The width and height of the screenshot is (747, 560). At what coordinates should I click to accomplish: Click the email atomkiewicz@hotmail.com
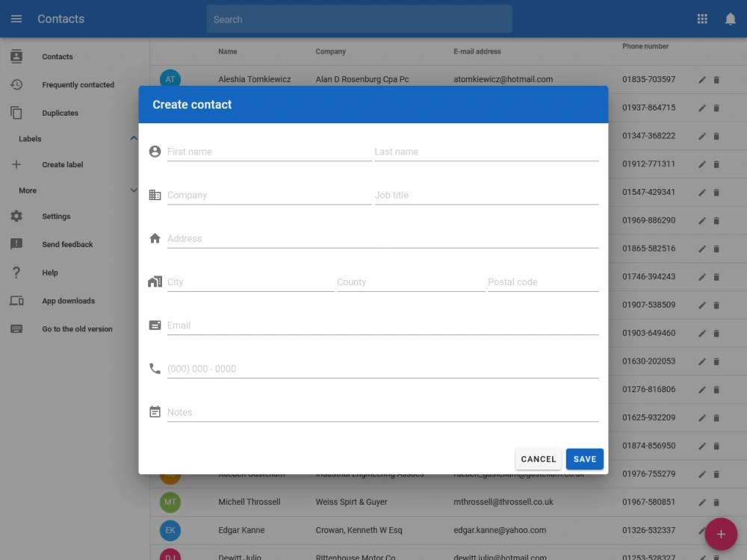point(503,80)
